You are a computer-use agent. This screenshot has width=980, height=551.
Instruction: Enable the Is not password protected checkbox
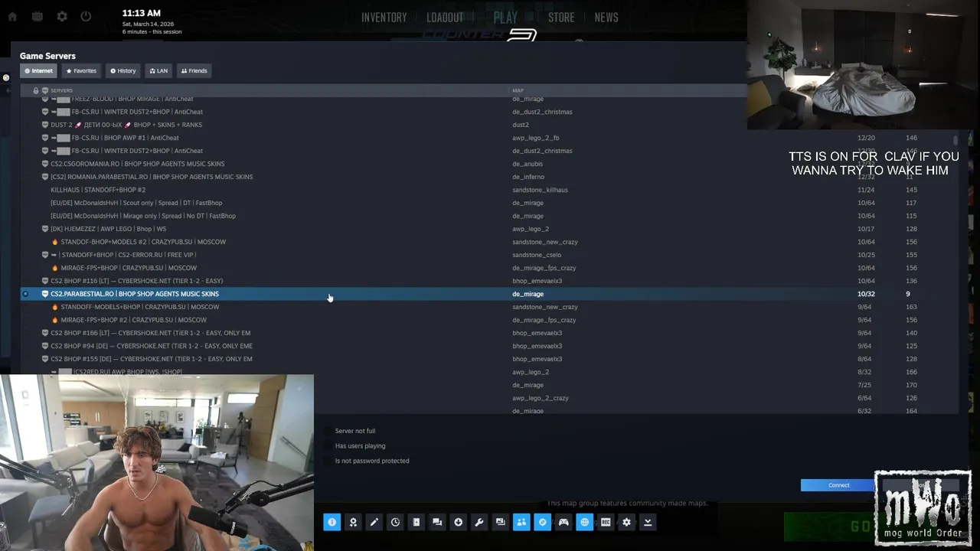328,461
